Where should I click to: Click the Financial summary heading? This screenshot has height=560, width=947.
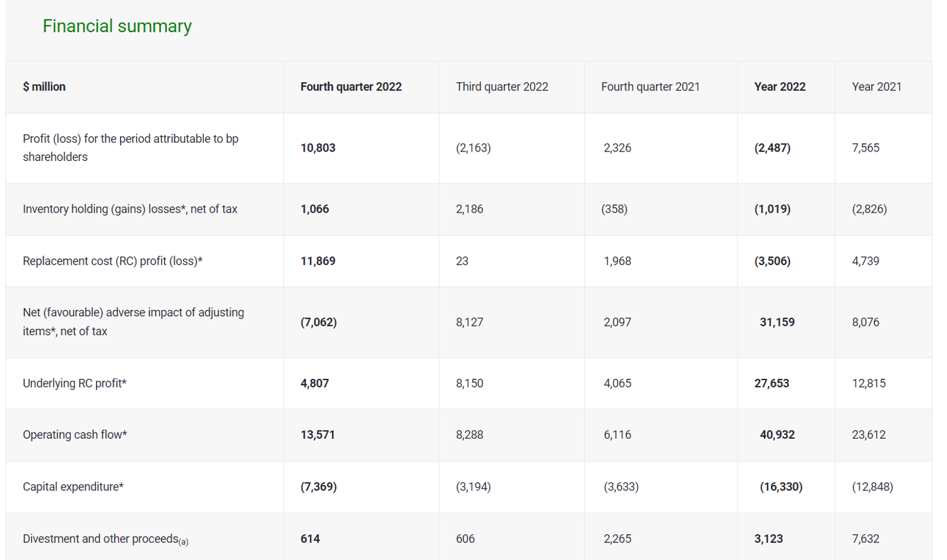point(117,26)
